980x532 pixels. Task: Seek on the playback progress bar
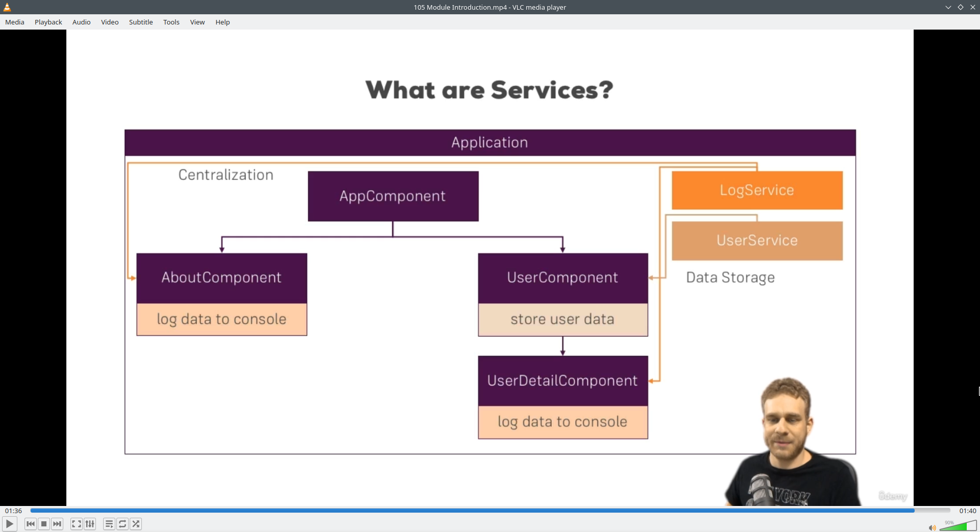point(490,510)
